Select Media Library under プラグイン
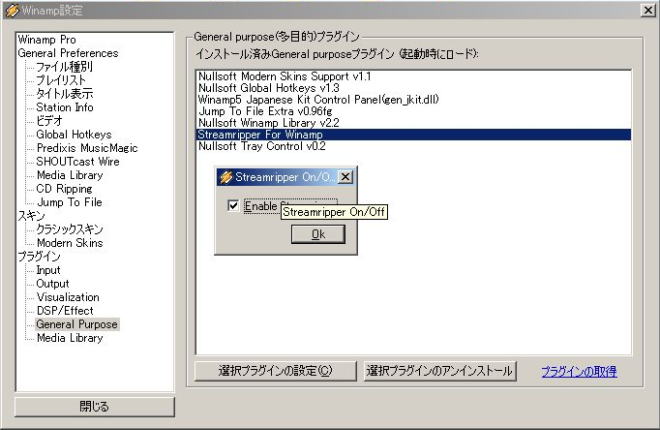Viewport: 660px width, 430px height. point(70,338)
